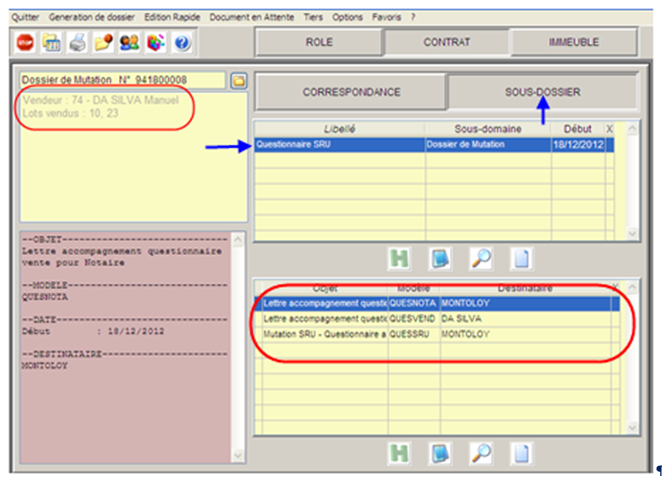
Task: Open the Edition Rapide menu
Action: click(x=171, y=17)
